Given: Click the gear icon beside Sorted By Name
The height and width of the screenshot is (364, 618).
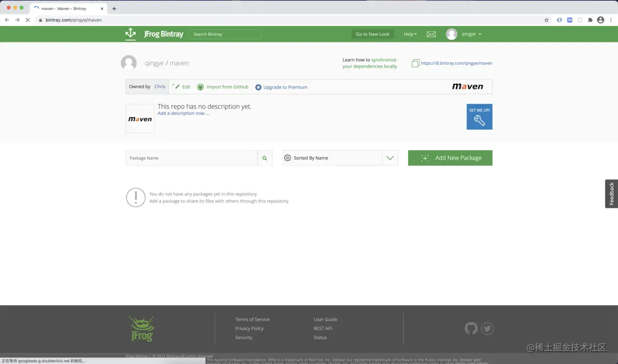Looking at the screenshot, I should 288,158.
